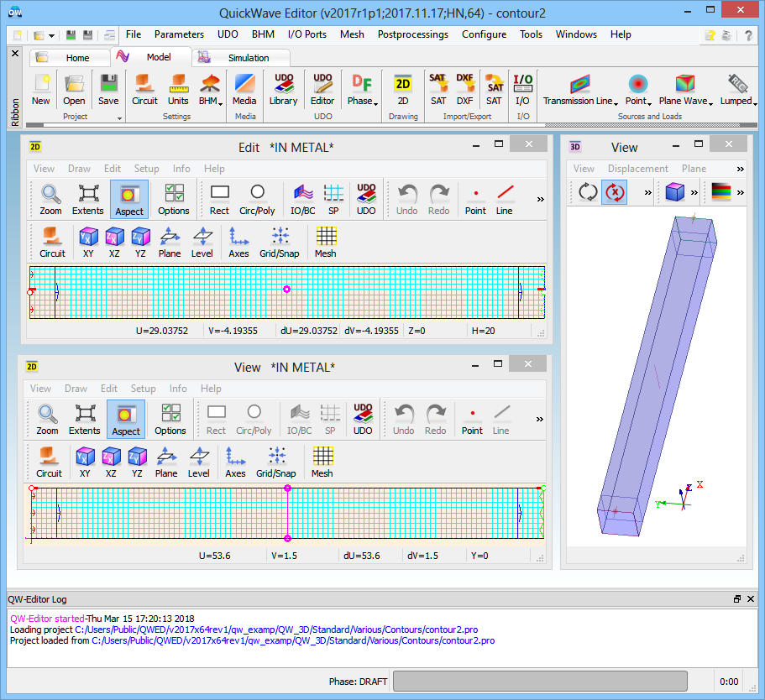Toggle the Aspect button in Edit window
Screen dimensions: 765x700
pos(128,200)
